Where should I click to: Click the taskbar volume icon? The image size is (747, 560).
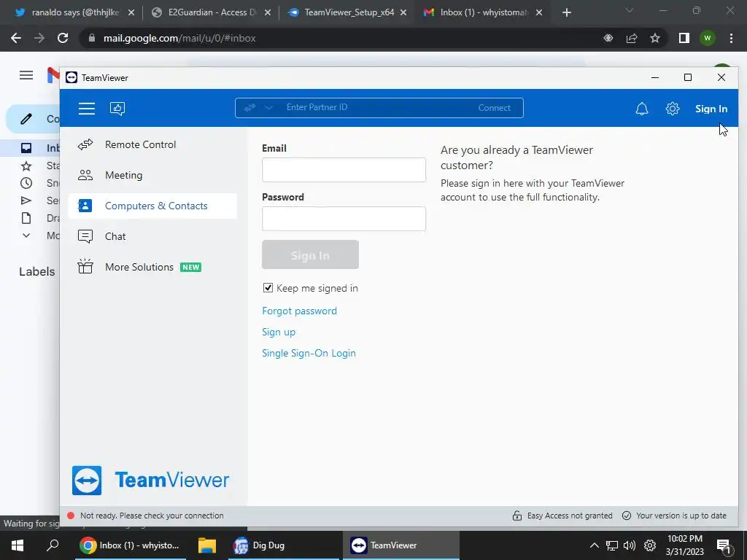[x=630, y=545]
